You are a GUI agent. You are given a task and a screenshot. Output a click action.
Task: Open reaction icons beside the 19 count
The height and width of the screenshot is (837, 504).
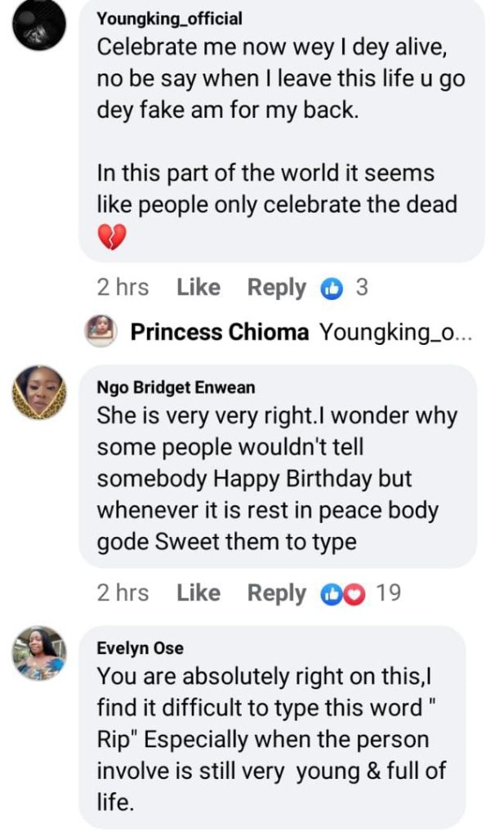pyautogui.click(x=342, y=593)
